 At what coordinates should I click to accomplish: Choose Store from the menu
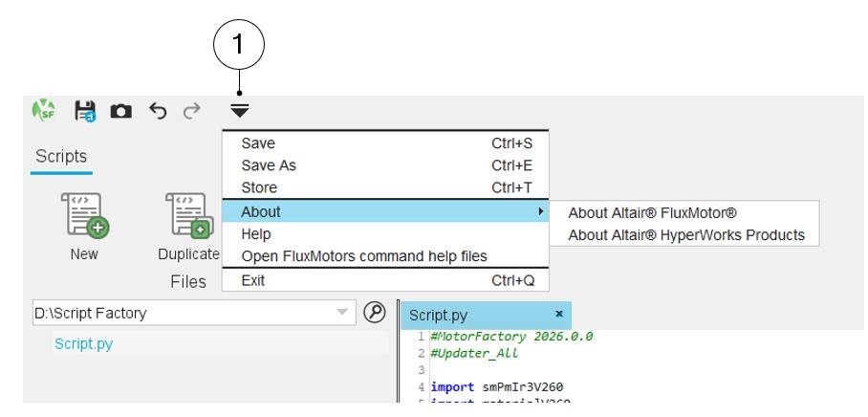coord(259,187)
